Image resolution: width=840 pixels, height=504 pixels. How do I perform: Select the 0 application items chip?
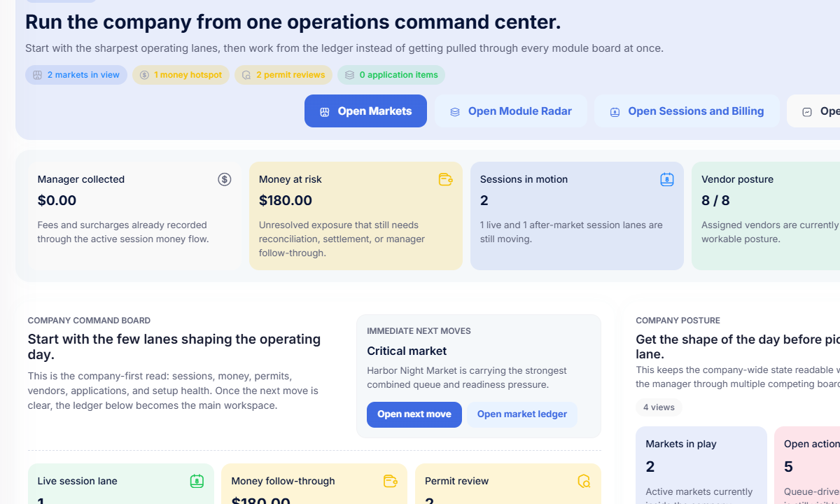point(391,75)
